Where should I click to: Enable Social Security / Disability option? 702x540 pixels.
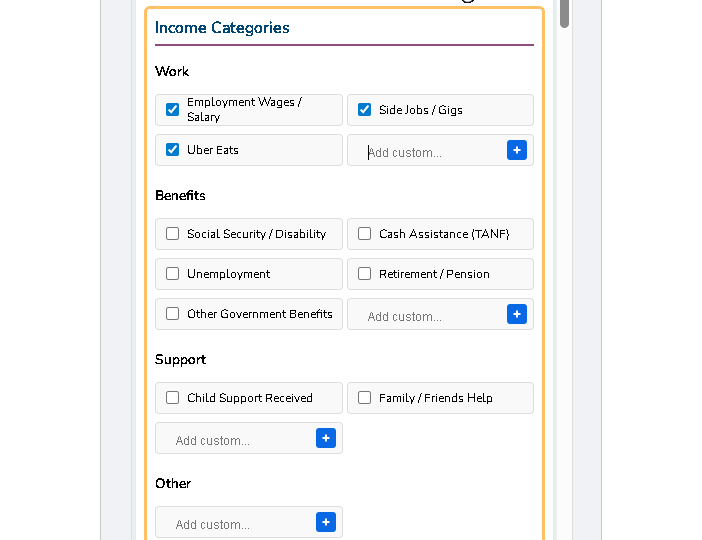coord(172,234)
